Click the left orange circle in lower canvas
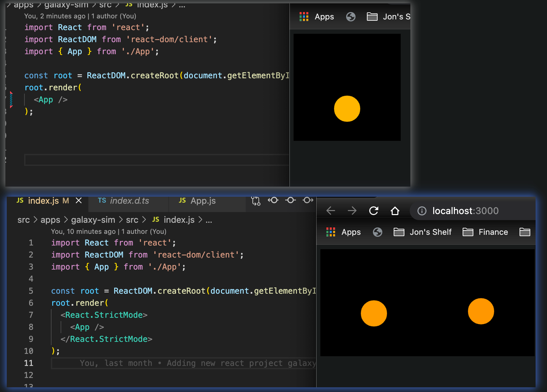Image resolution: width=547 pixels, height=392 pixels. pyautogui.click(x=374, y=313)
